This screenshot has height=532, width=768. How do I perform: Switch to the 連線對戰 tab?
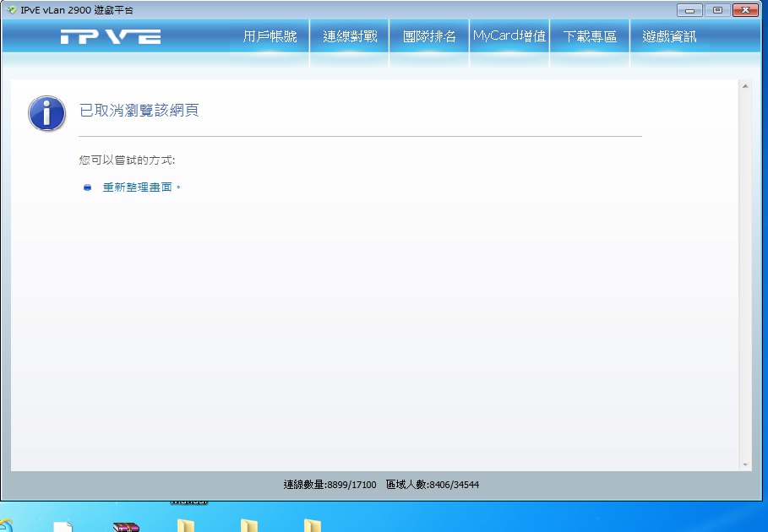click(350, 36)
